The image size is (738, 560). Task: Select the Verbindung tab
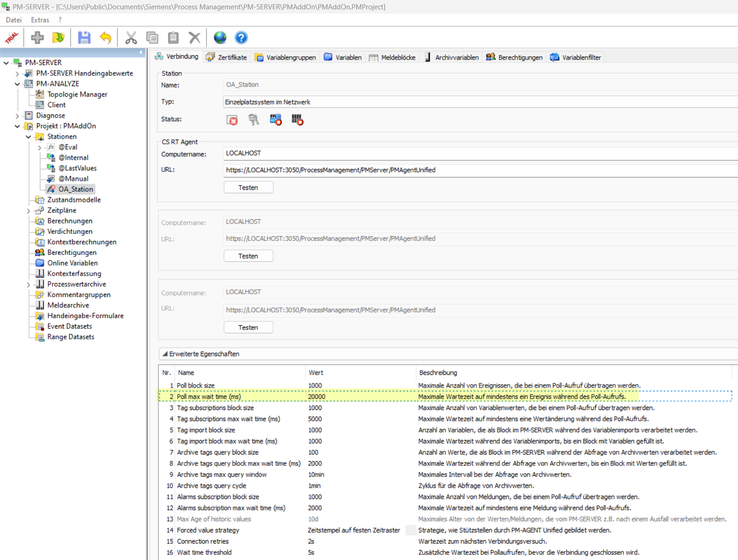tap(177, 57)
